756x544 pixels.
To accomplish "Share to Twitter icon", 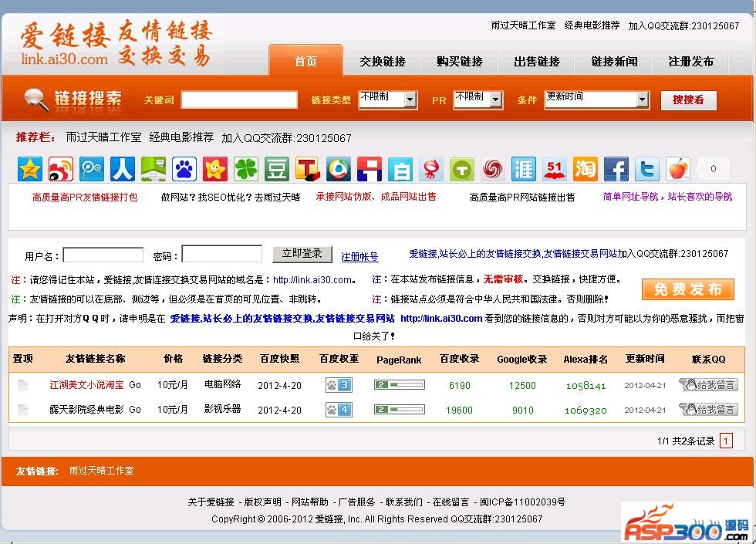I will click(647, 169).
